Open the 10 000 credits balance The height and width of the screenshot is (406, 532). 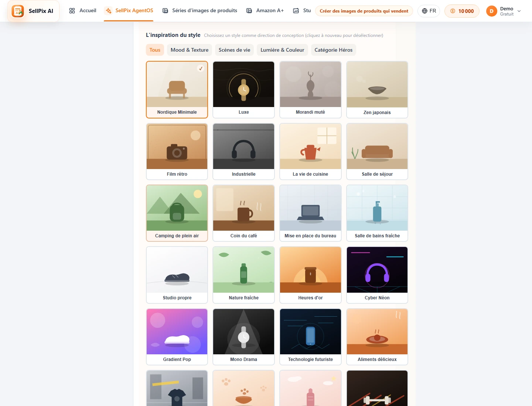(462, 11)
